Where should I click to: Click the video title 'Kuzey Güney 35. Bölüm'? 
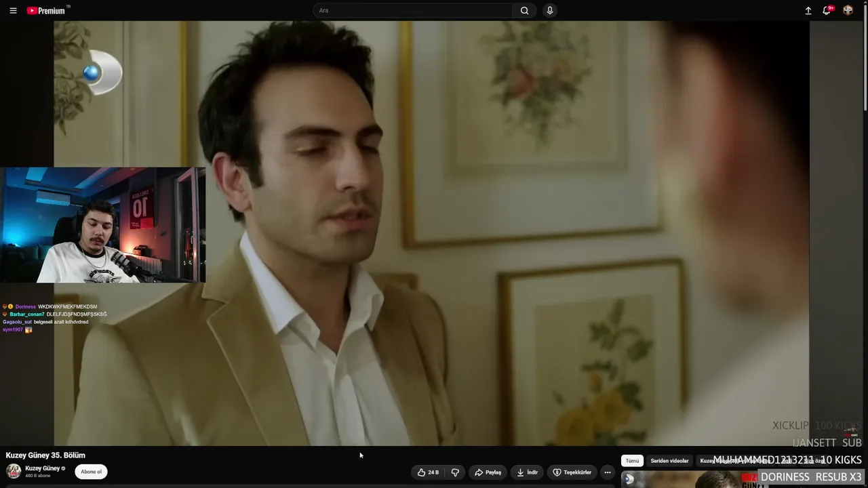pos(45,455)
